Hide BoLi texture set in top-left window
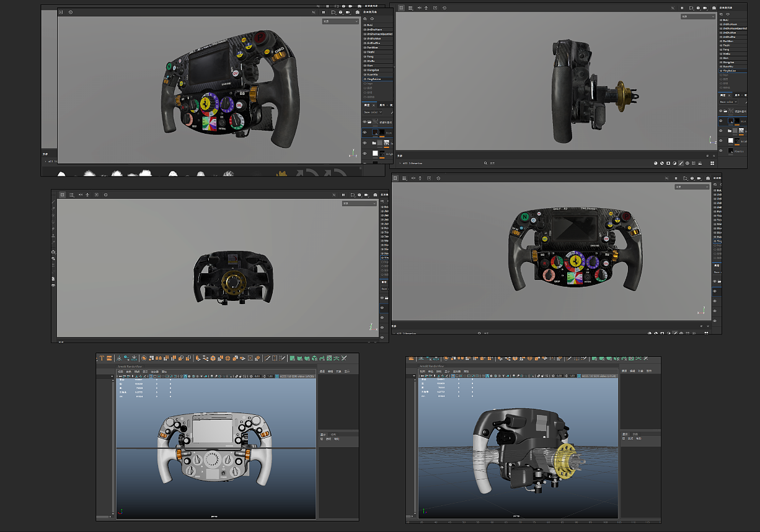This screenshot has height=532, width=760. pos(365,25)
